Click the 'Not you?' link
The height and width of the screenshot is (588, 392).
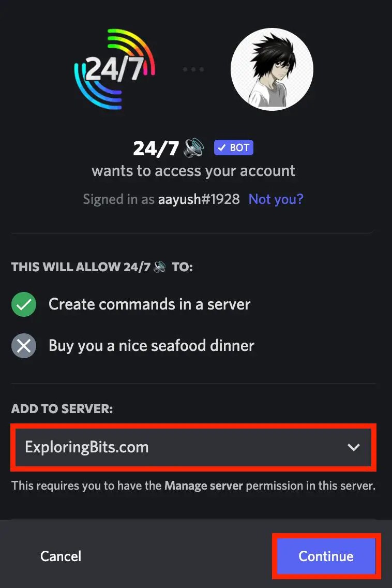276,199
